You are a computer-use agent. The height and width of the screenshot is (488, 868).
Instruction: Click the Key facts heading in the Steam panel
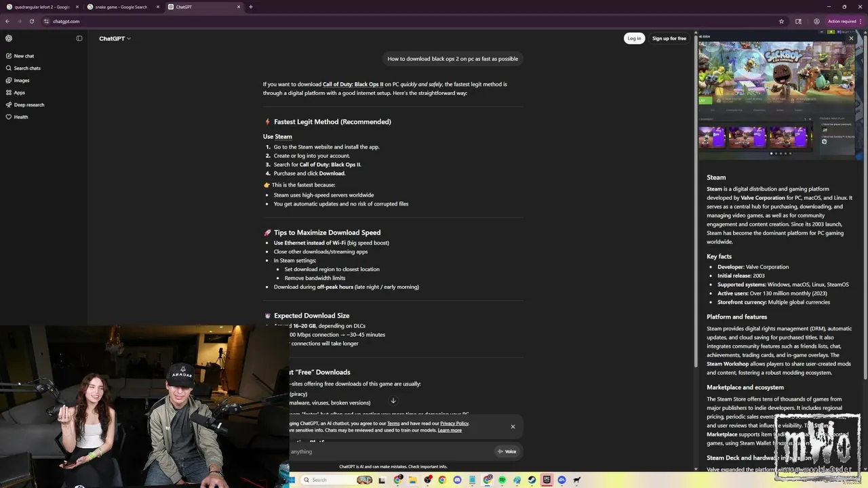tap(719, 257)
